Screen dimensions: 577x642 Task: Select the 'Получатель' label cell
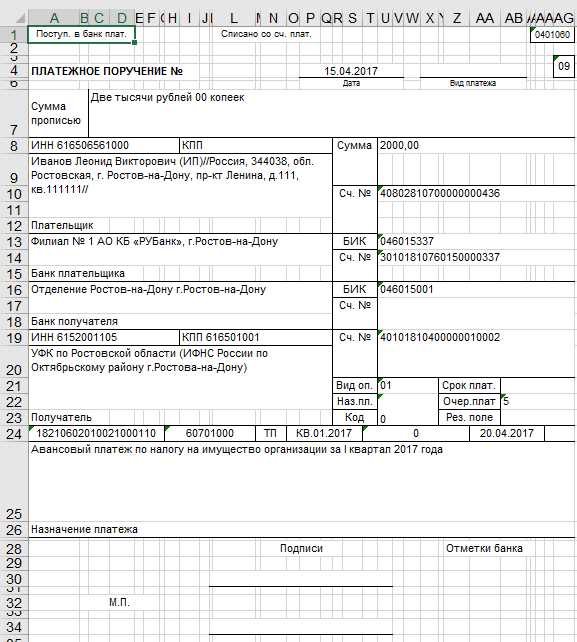(61, 417)
